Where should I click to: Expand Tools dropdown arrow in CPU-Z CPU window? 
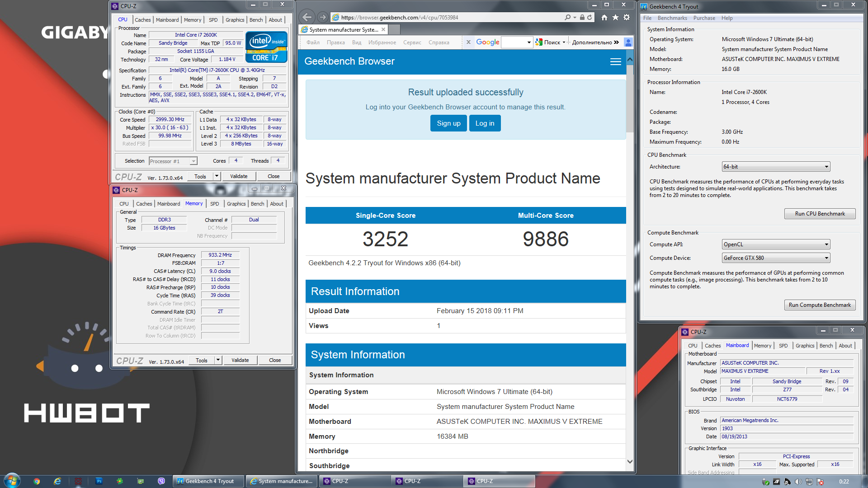[x=217, y=176]
